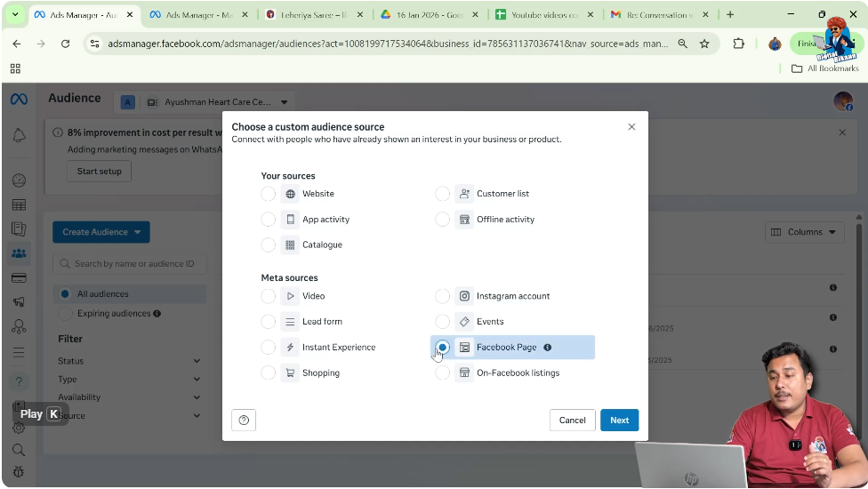Click the Events ticket icon
The image size is (868, 489).
(x=464, y=321)
